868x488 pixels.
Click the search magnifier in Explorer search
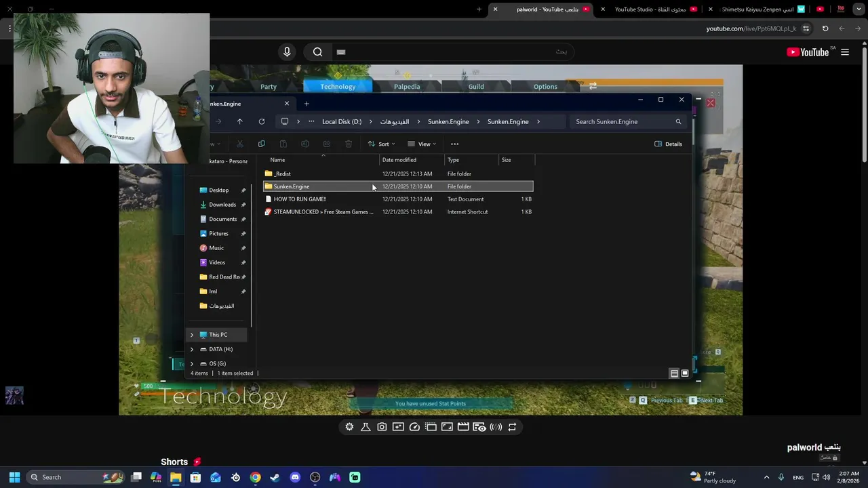coord(678,122)
